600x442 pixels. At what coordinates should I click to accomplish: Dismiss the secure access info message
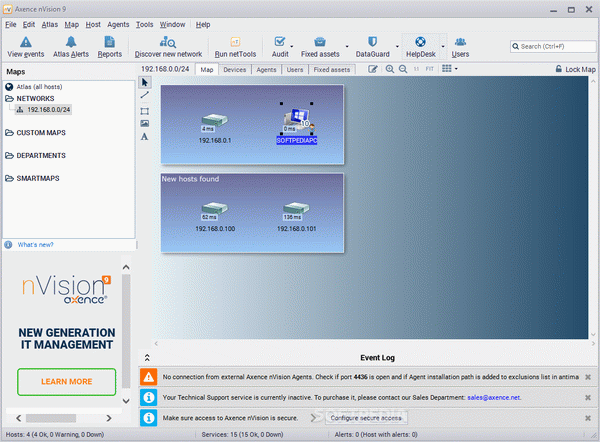pos(588,418)
